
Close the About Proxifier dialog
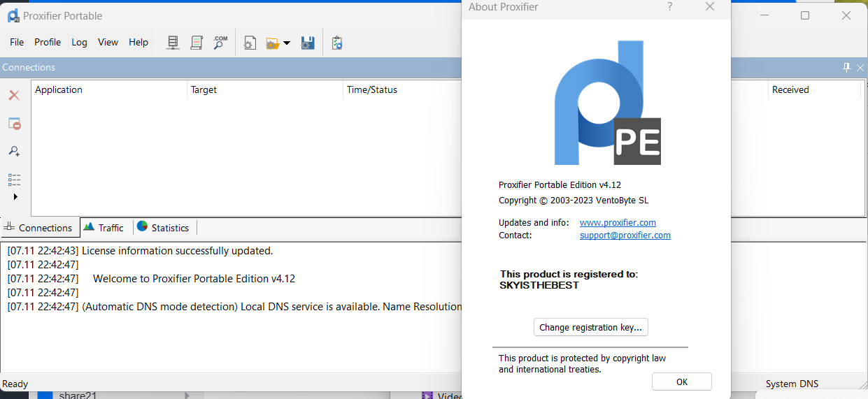point(710,7)
